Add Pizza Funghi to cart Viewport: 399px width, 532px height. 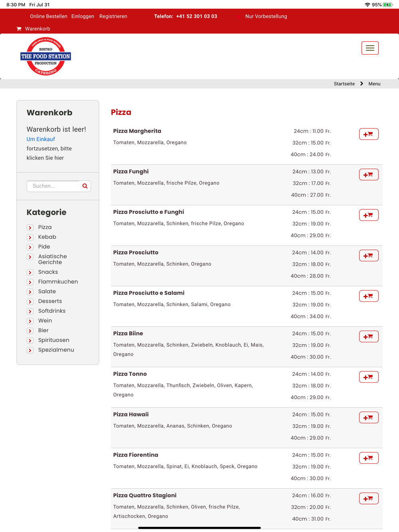click(x=369, y=175)
